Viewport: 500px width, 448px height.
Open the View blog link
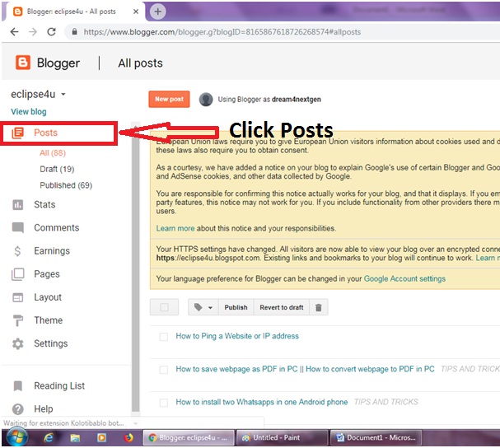click(x=29, y=112)
